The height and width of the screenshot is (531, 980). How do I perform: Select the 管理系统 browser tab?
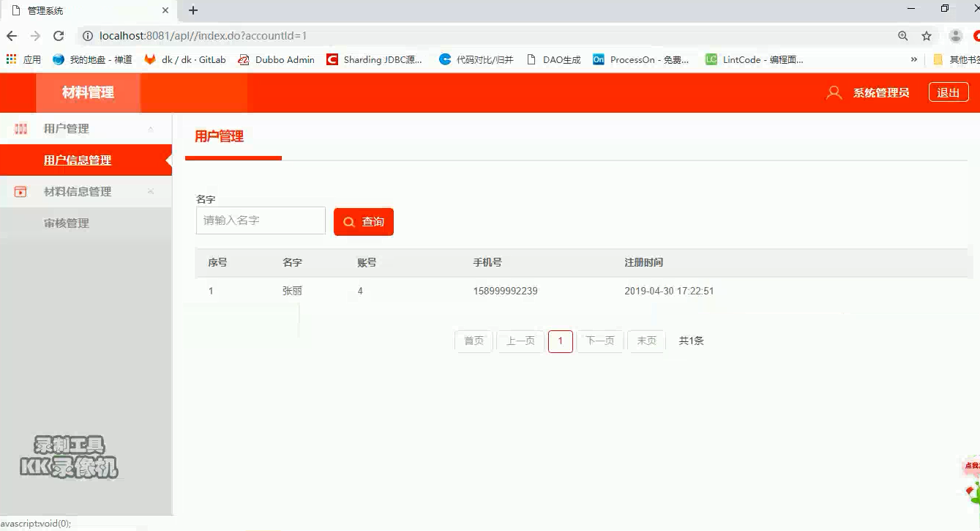click(88, 10)
